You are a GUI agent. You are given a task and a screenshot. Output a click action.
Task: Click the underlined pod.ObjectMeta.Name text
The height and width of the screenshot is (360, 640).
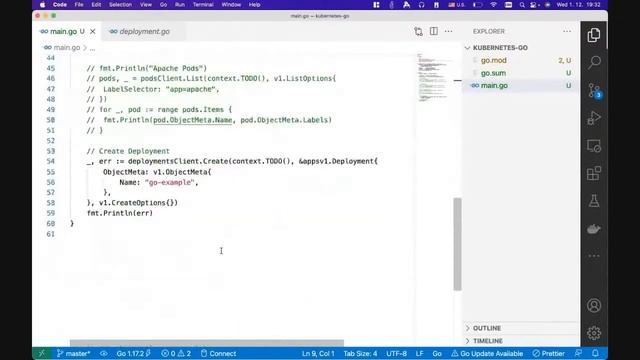pyautogui.click(x=193, y=120)
